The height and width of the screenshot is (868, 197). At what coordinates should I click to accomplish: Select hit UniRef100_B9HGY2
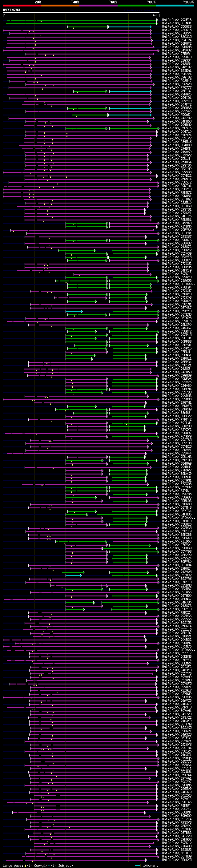point(177,250)
